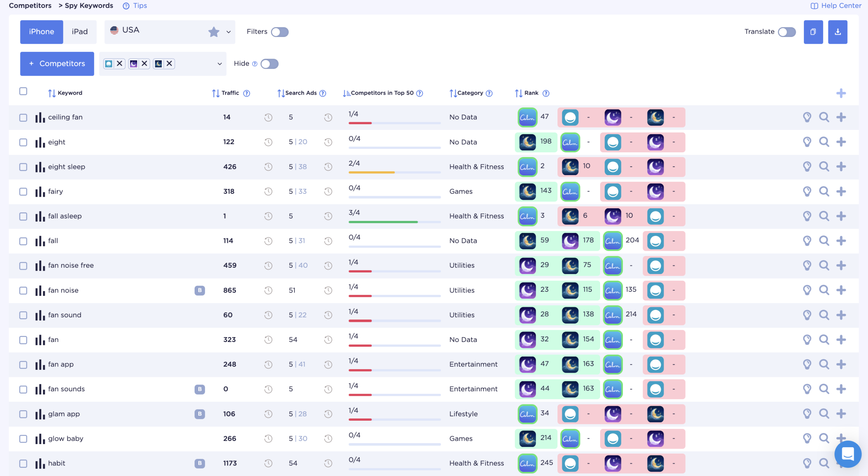Check the fan noise free row checkbox
Screen dimensions: 868x476
point(23,266)
